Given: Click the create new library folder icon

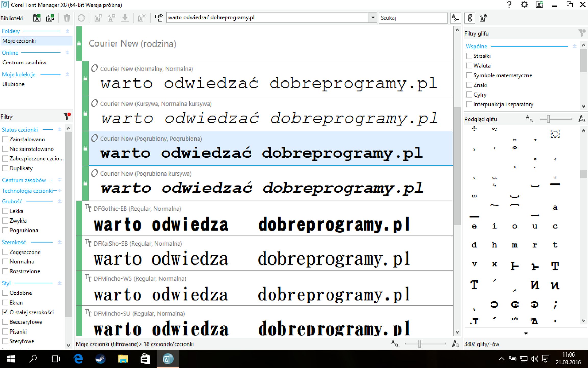Looking at the screenshot, I should [x=36, y=18].
